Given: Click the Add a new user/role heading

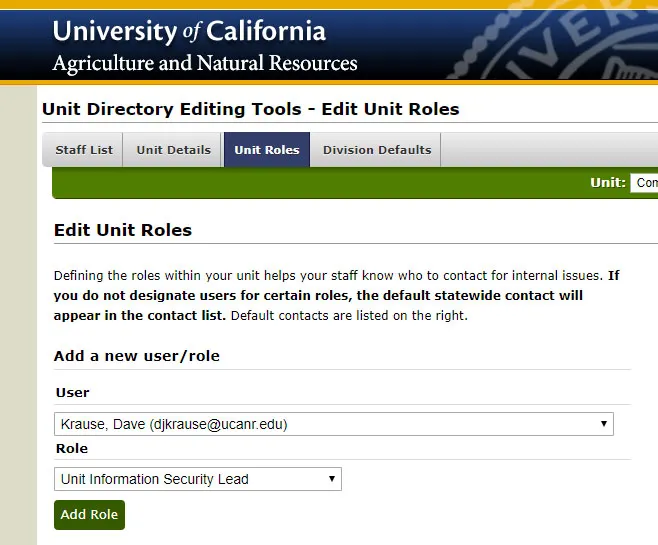Looking at the screenshot, I should click(137, 356).
